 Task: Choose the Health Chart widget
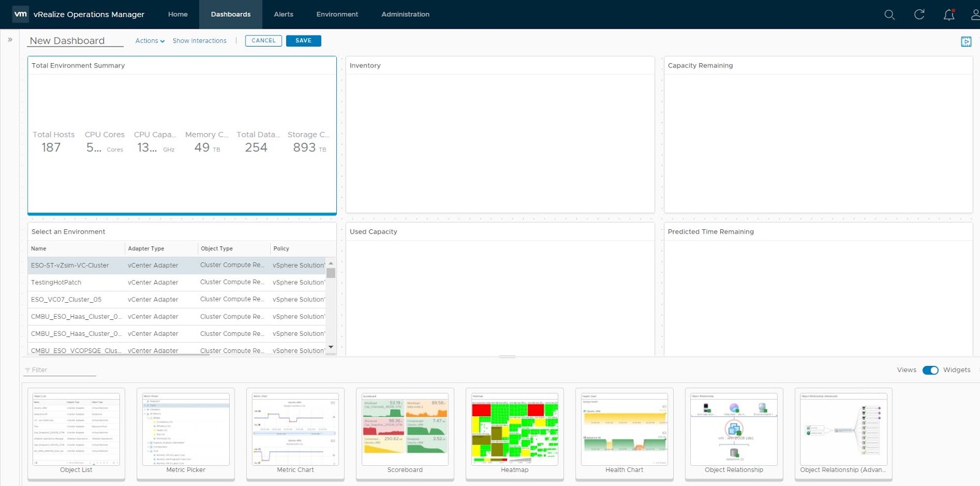[x=624, y=433]
